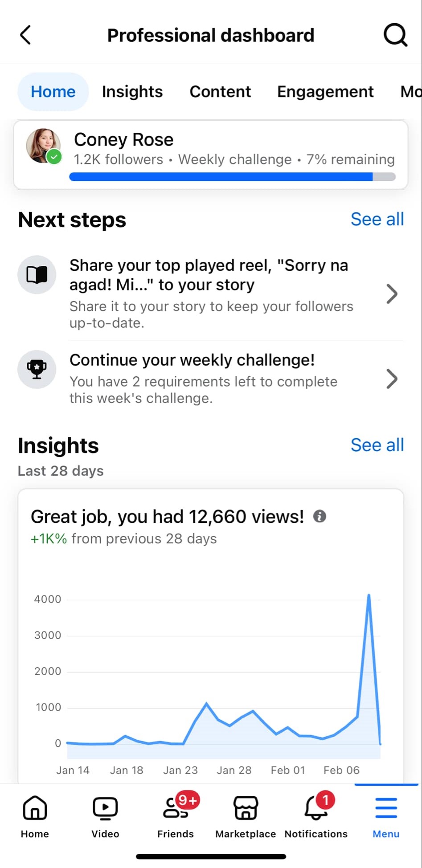Tap the Home house icon
Viewport: 422px width, 868px height.
[x=35, y=809]
